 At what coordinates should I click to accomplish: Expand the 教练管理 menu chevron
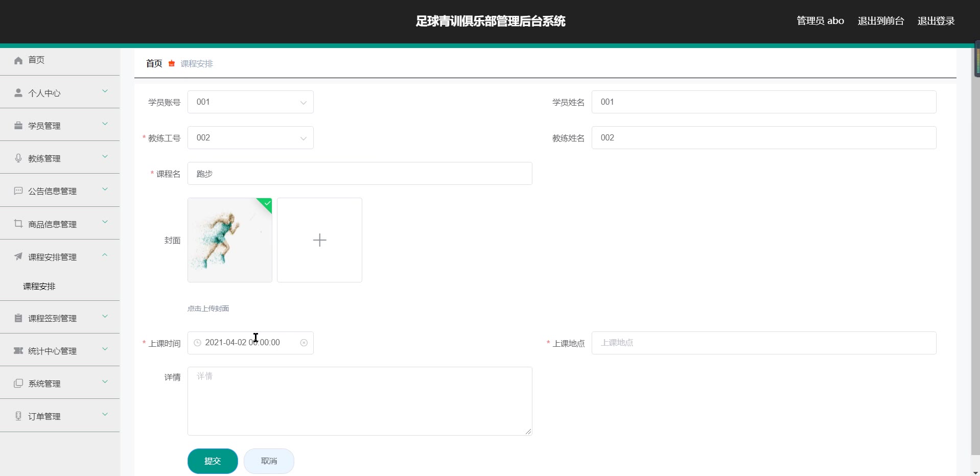coord(105,157)
